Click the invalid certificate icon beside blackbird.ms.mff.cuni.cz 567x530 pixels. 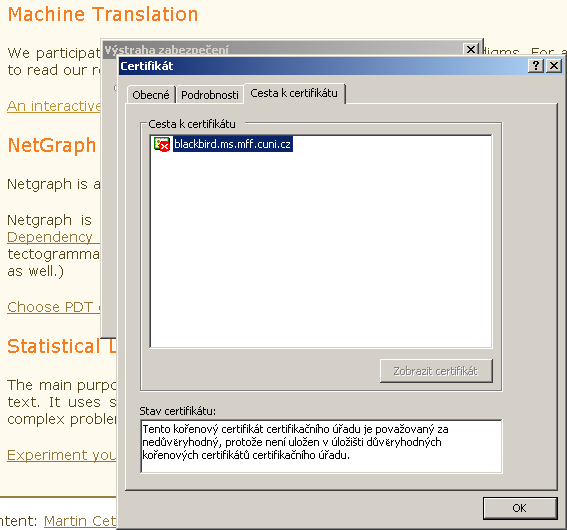click(x=162, y=144)
